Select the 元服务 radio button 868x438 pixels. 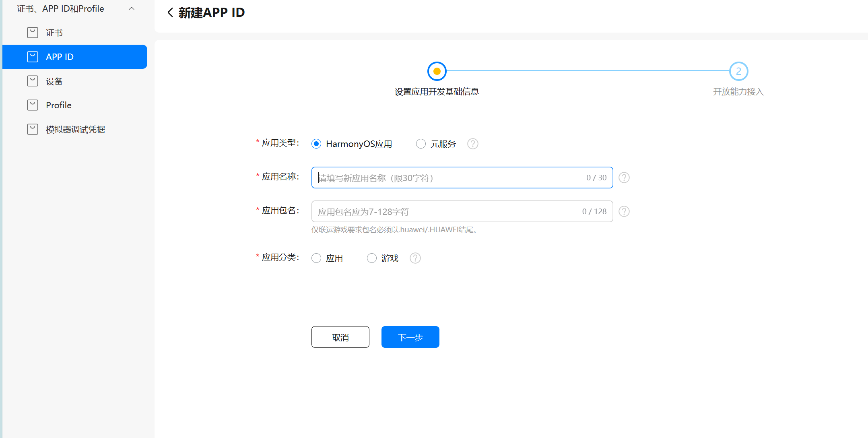coord(421,144)
